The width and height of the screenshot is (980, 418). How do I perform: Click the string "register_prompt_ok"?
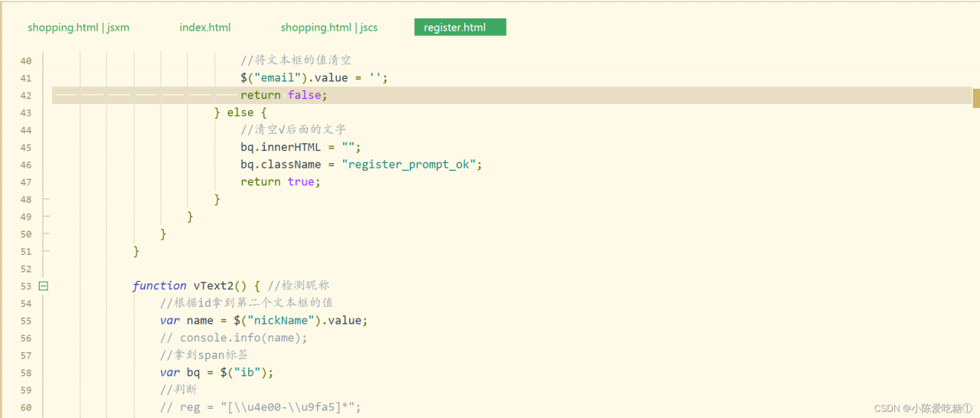[409, 165]
